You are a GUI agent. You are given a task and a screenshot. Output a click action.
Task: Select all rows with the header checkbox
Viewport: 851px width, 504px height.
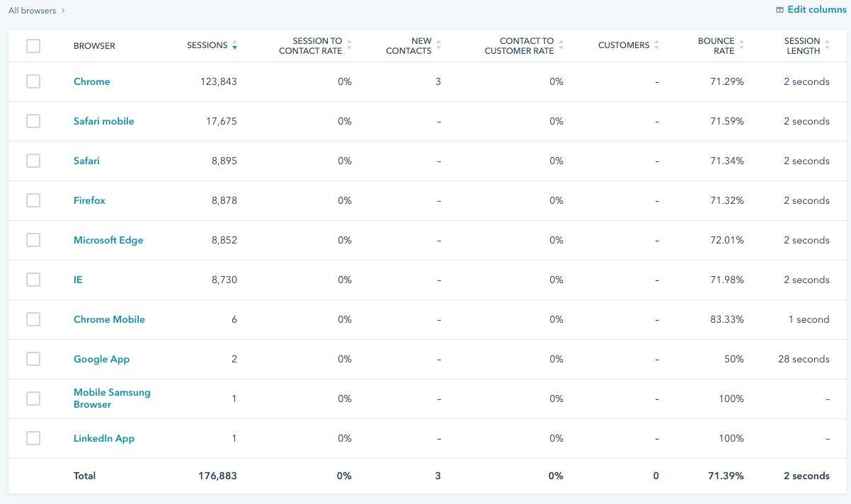(x=33, y=45)
